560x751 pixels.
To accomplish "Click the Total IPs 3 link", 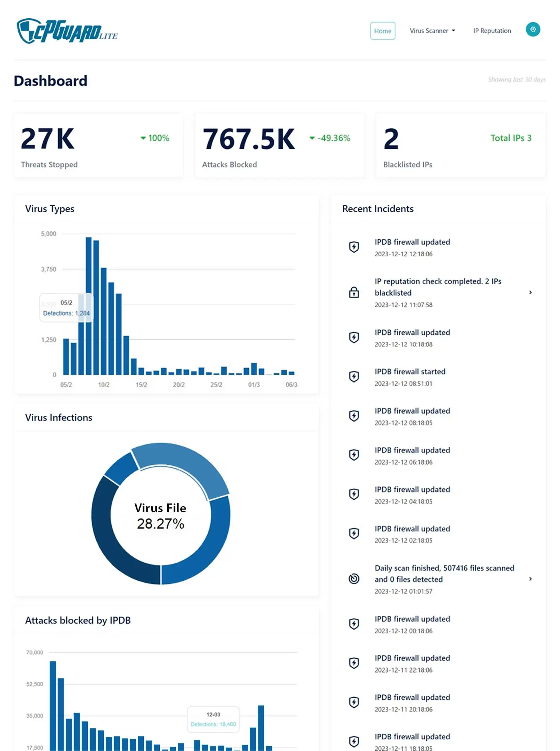I will (511, 138).
